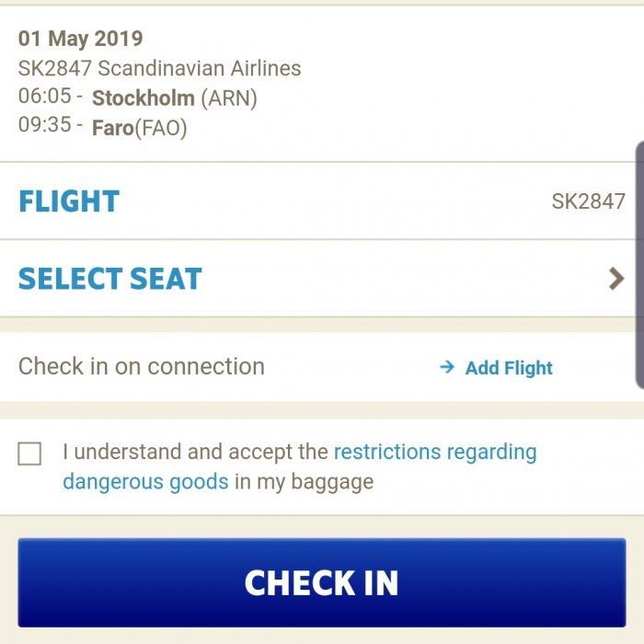Click the Faro (FAO) arrival airport
644x644 pixels.
click(x=139, y=128)
